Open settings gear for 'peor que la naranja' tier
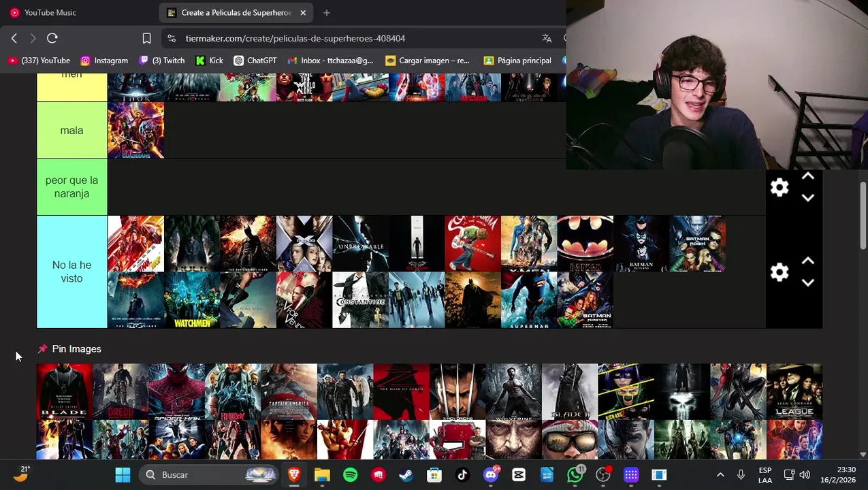Image resolution: width=868 pixels, height=490 pixels. click(x=779, y=187)
